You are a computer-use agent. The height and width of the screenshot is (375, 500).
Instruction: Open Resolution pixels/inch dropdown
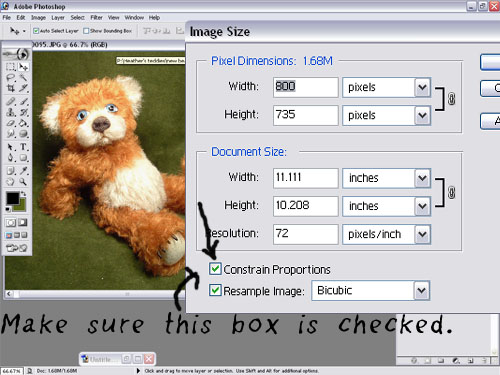point(423,234)
